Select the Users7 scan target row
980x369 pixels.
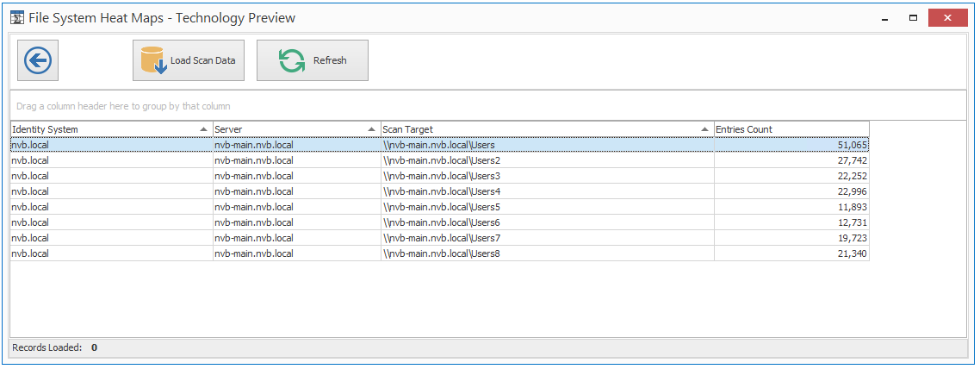(x=442, y=238)
